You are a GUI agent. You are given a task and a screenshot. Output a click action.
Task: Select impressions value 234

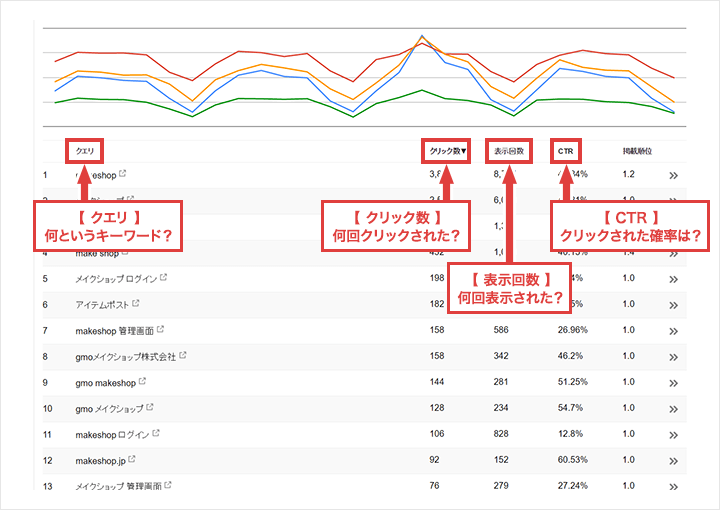[501, 408]
